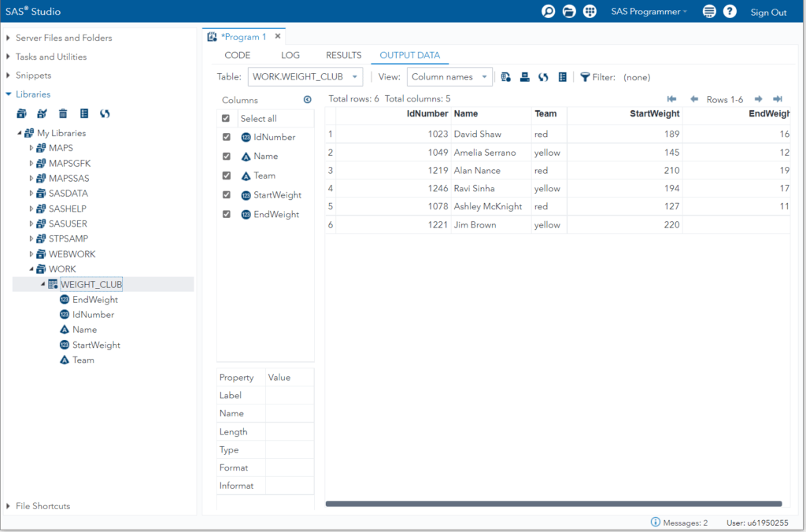Expand the Snippets section
This screenshot has height=532, width=806.
[8, 75]
